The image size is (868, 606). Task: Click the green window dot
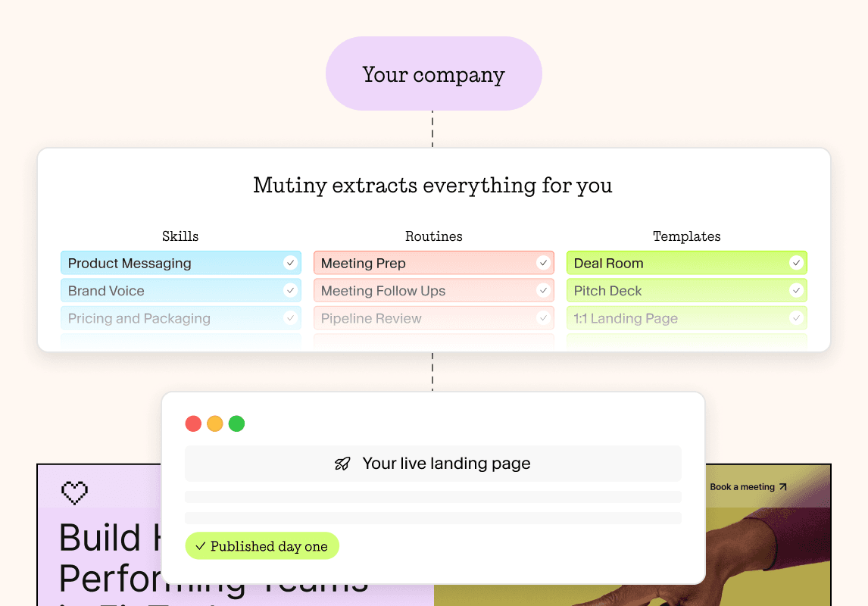tap(236, 424)
